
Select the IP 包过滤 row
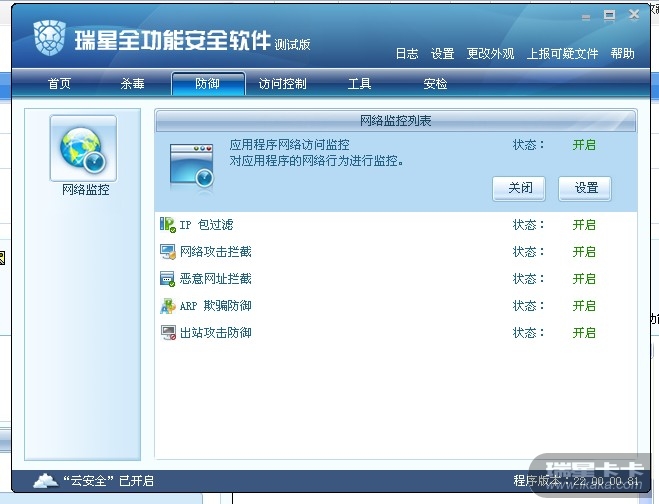396,225
